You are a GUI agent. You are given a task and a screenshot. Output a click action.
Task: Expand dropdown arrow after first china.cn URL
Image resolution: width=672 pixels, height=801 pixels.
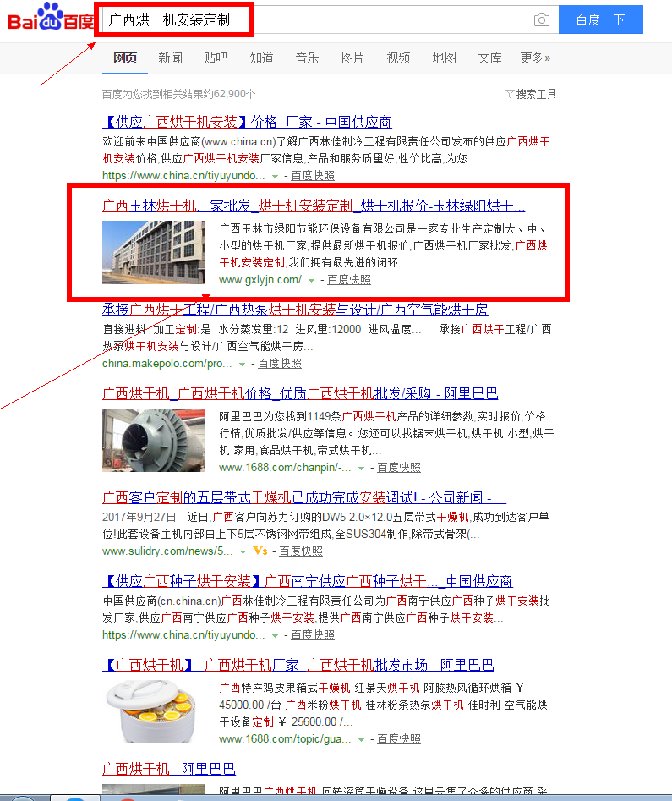275,176
